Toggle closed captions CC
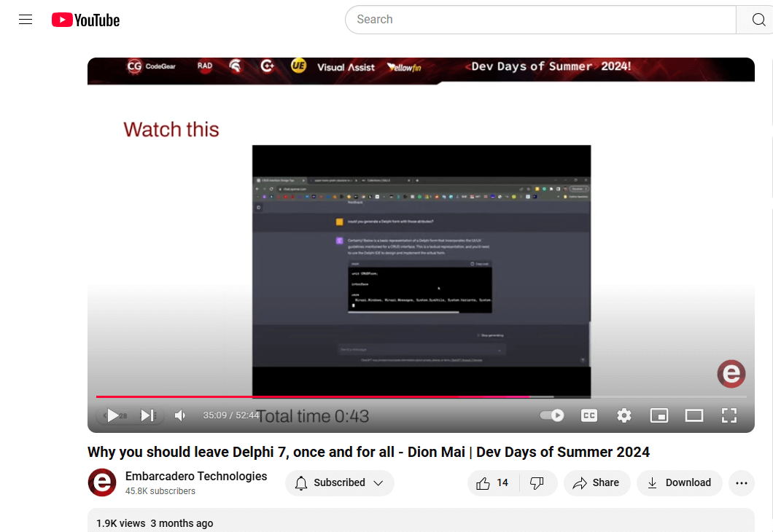The height and width of the screenshot is (532, 773). click(x=589, y=415)
